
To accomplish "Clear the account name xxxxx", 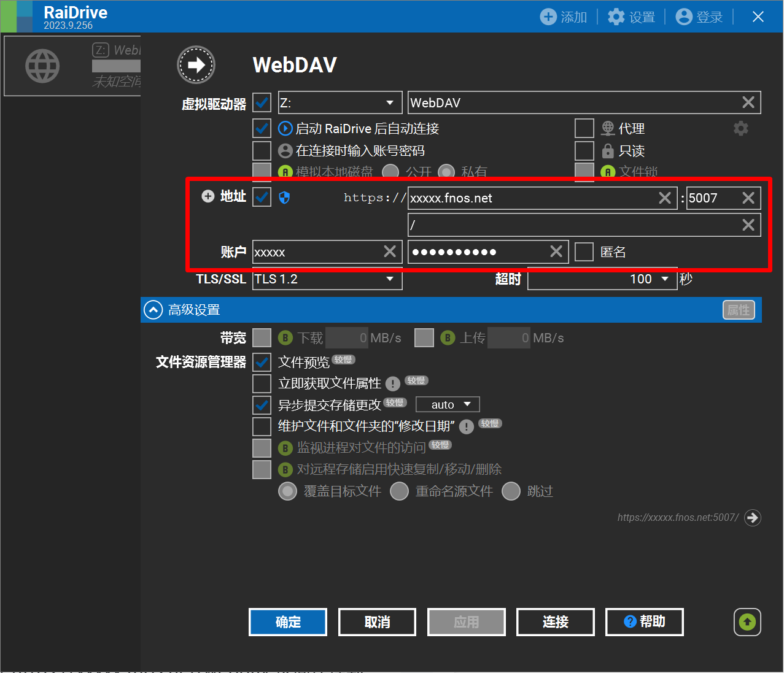I will (x=390, y=252).
